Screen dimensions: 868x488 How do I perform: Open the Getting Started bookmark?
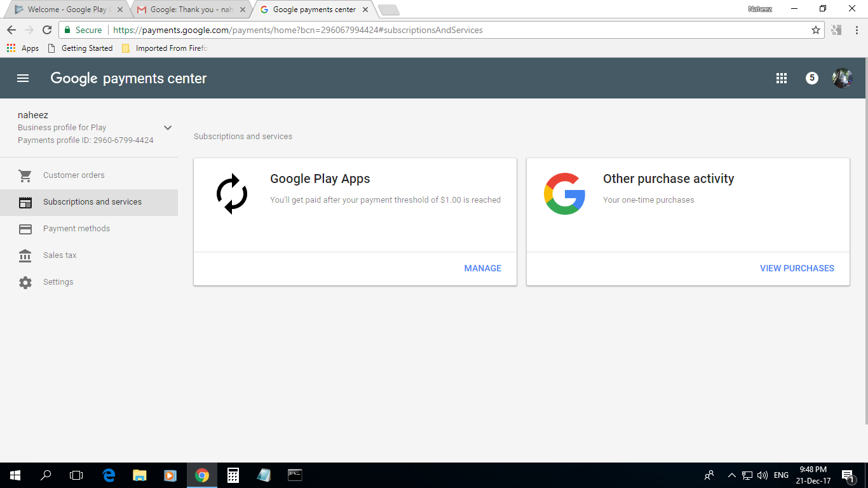tap(81, 48)
